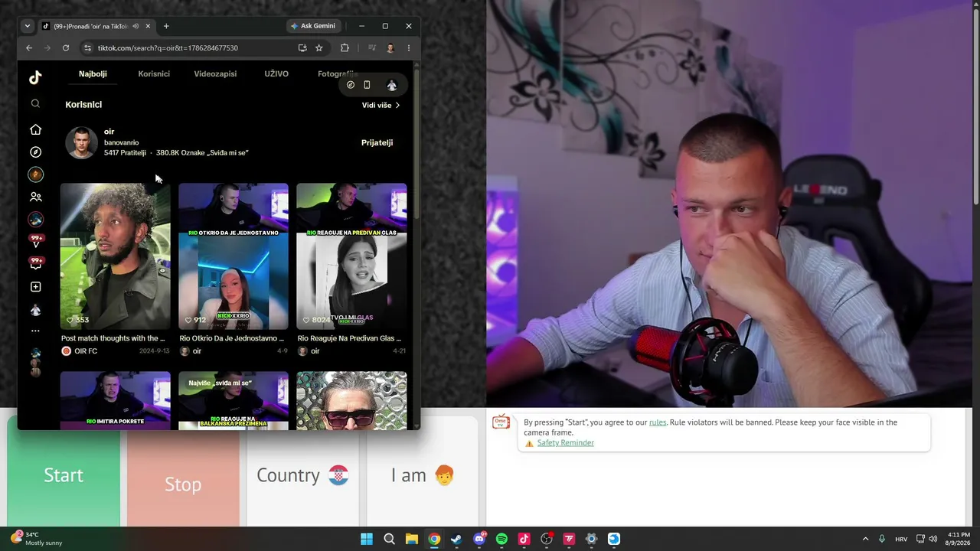Open Chrome extensions puzzle icon
Image resolution: width=980 pixels, height=551 pixels.
tap(345, 47)
